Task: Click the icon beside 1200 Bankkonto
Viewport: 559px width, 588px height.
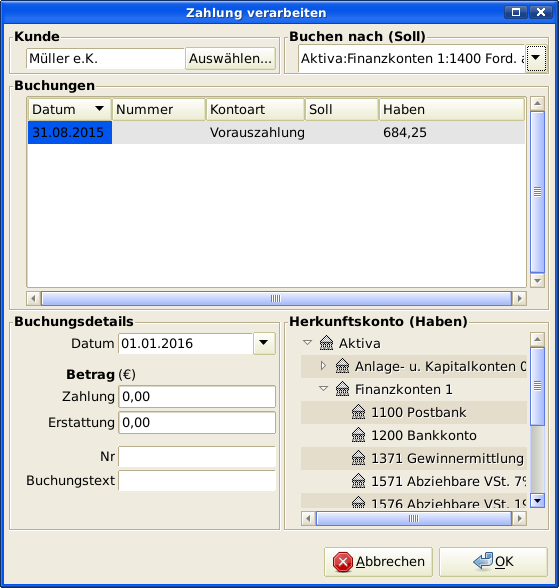Action: (x=358, y=435)
